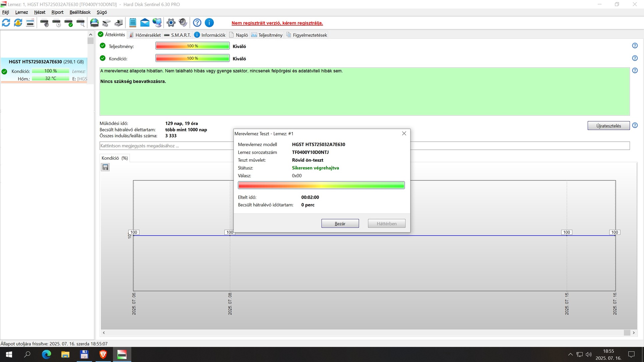Image resolution: width=644 pixels, height=362 pixels.
Task: Click the disk with magnifier surface test icon
Action: (81, 23)
